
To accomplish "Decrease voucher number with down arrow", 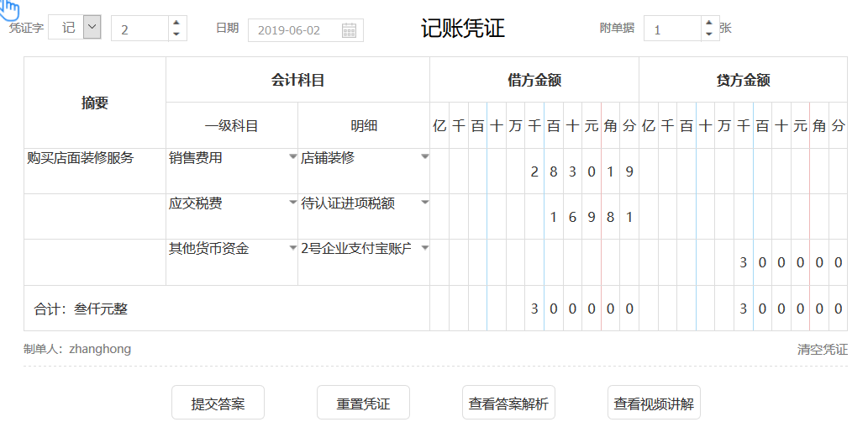I will tap(176, 34).
